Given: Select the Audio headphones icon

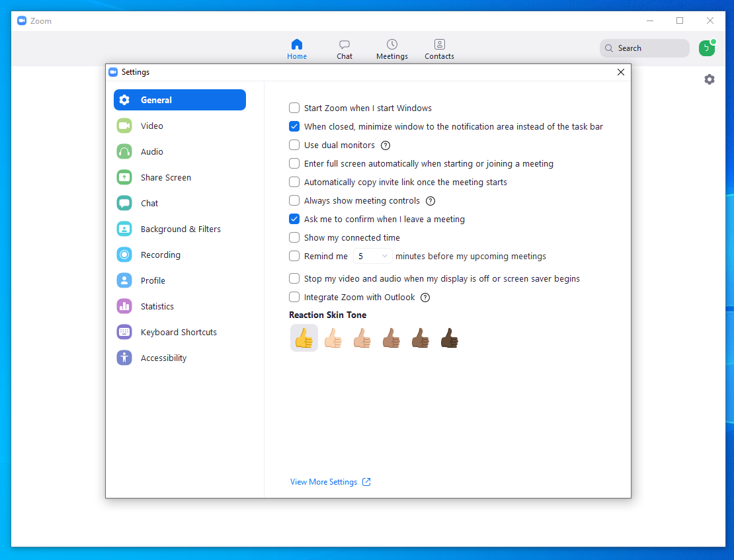Looking at the screenshot, I should [124, 151].
